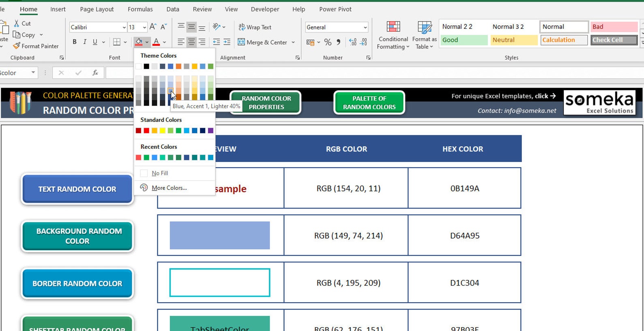Open the General number format dropdown
This screenshot has width=644, height=331.
[x=365, y=27]
